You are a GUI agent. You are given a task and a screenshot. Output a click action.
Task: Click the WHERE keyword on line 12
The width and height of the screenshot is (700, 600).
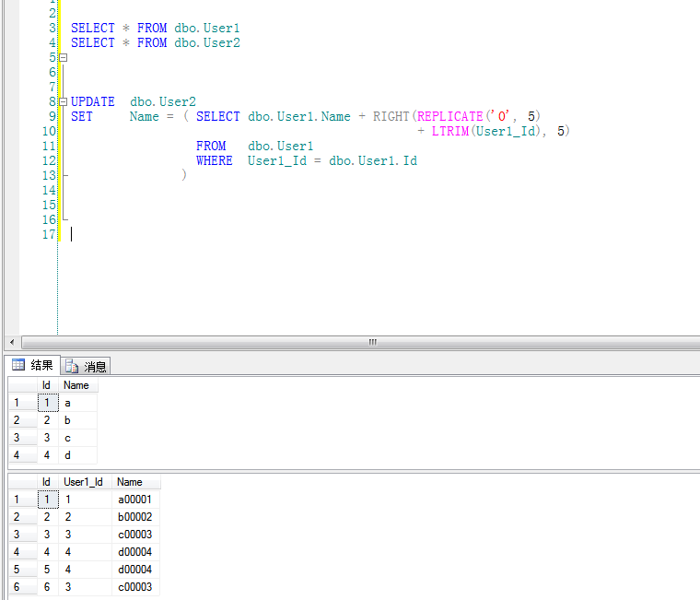click(215, 161)
